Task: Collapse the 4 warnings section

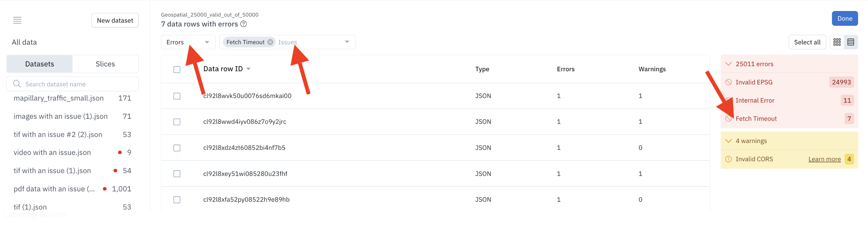Action: [x=728, y=141]
